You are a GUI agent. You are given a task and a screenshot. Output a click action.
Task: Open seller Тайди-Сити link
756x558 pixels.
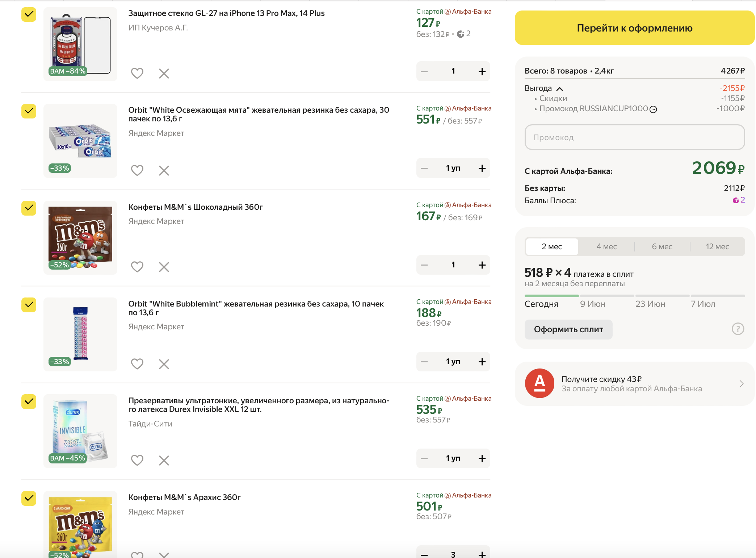150,424
